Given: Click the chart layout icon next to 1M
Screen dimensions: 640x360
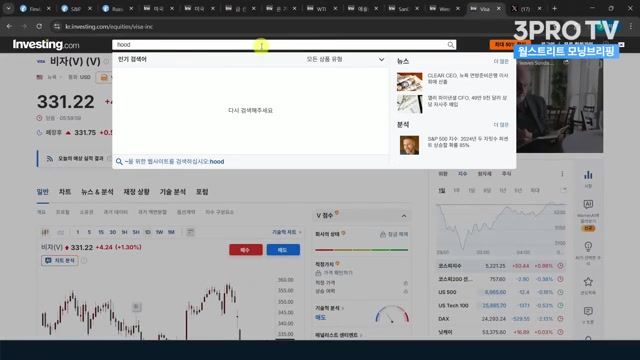Looking at the screenshot, I should [x=190, y=232].
